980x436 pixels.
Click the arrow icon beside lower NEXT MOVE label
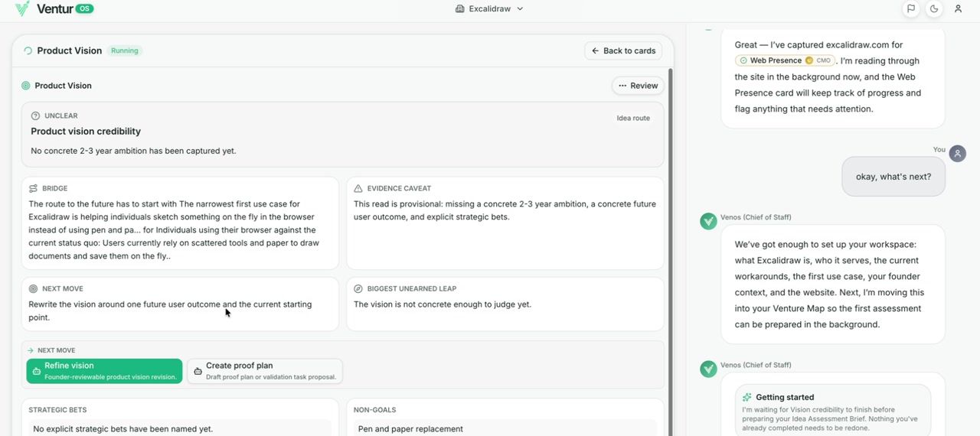point(31,350)
